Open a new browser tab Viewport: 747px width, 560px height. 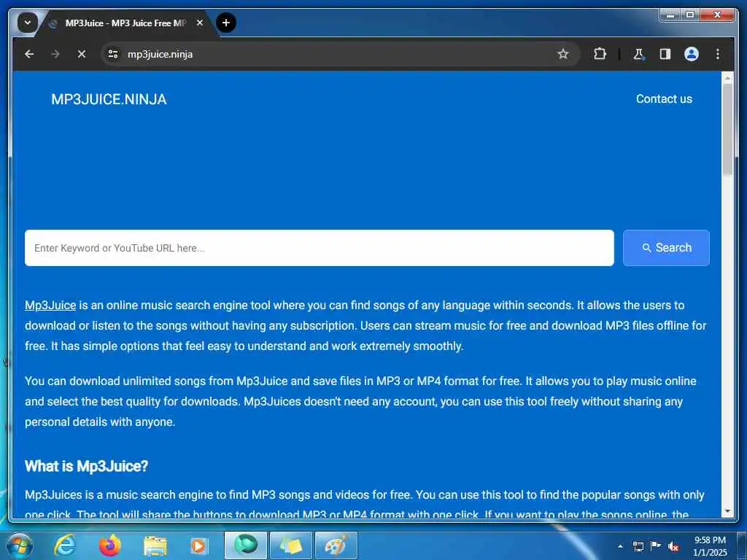click(x=226, y=23)
